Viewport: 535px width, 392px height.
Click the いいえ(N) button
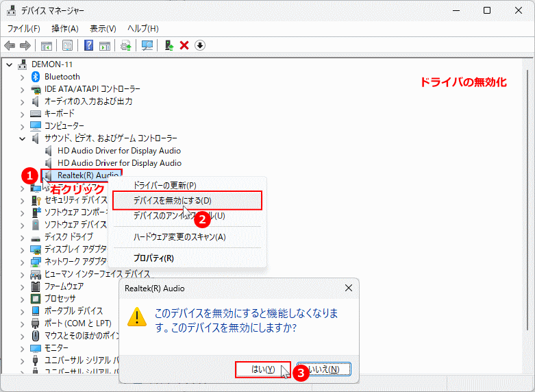pos(323,369)
